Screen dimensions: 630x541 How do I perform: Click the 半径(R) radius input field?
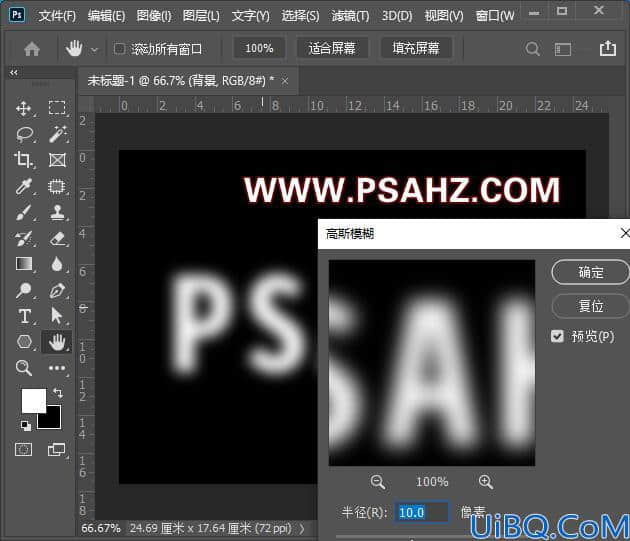pos(422,512)
